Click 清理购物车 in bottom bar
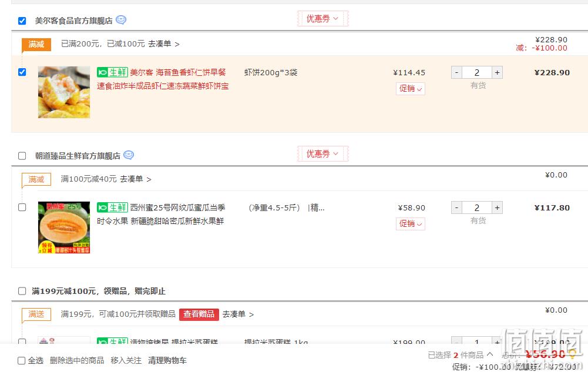 pos(167,361)
